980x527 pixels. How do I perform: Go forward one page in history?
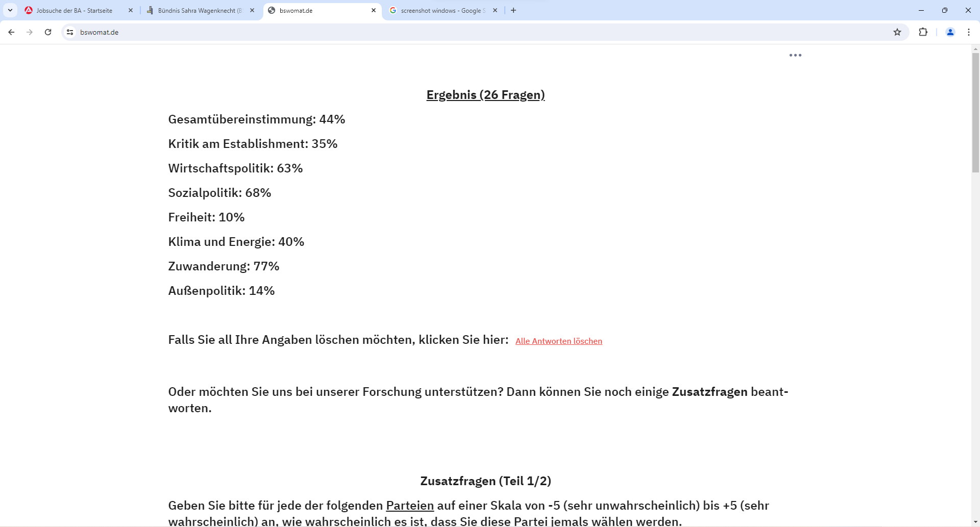coord(30,32)
